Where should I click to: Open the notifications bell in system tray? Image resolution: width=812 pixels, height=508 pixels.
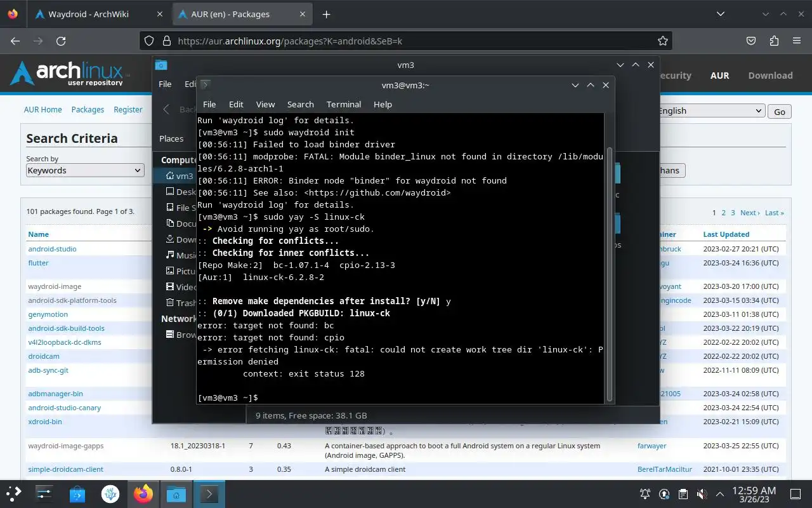click(x=645, y=493)
